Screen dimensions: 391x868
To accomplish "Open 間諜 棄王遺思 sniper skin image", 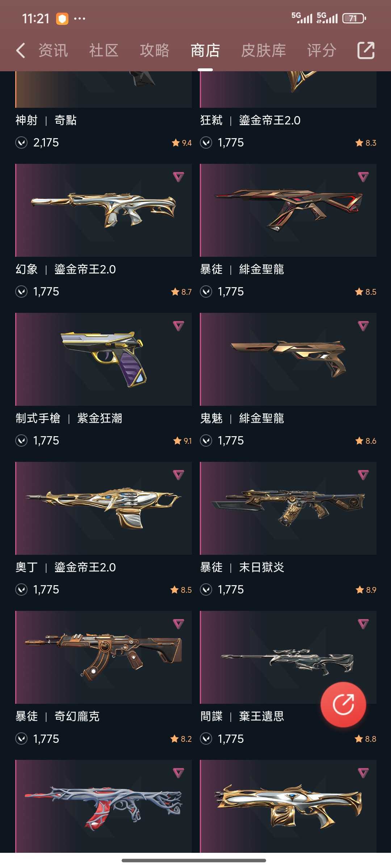I will tap(288, 657).
